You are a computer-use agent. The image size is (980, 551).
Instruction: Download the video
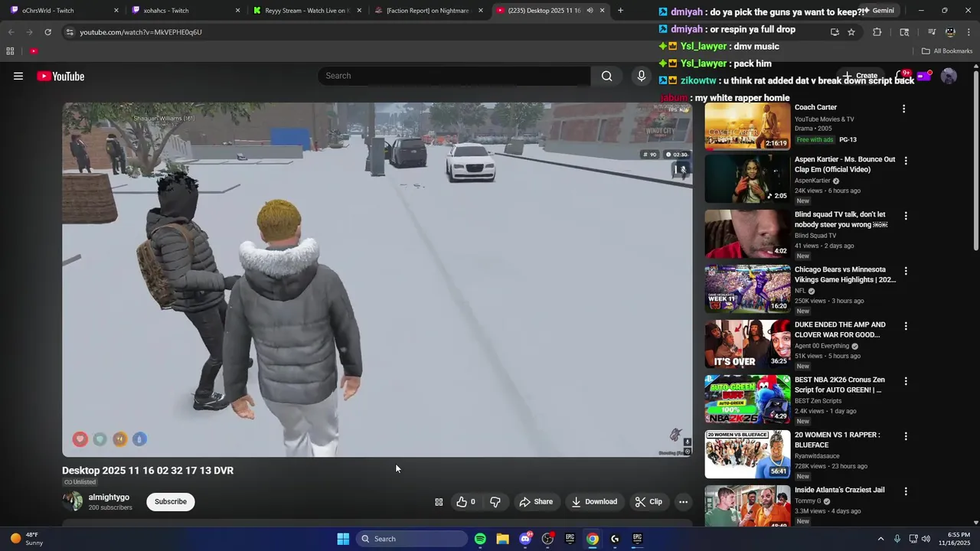point(594,502)
